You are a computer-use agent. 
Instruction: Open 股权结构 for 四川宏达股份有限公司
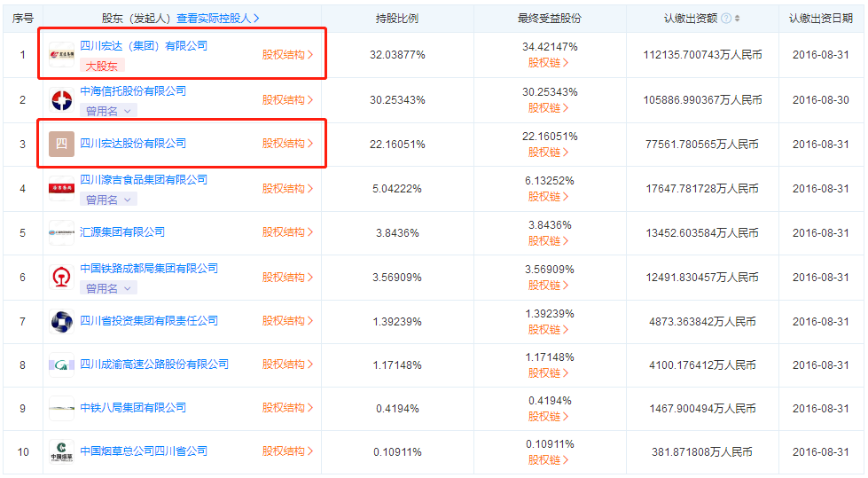click(x=288, y=143)
